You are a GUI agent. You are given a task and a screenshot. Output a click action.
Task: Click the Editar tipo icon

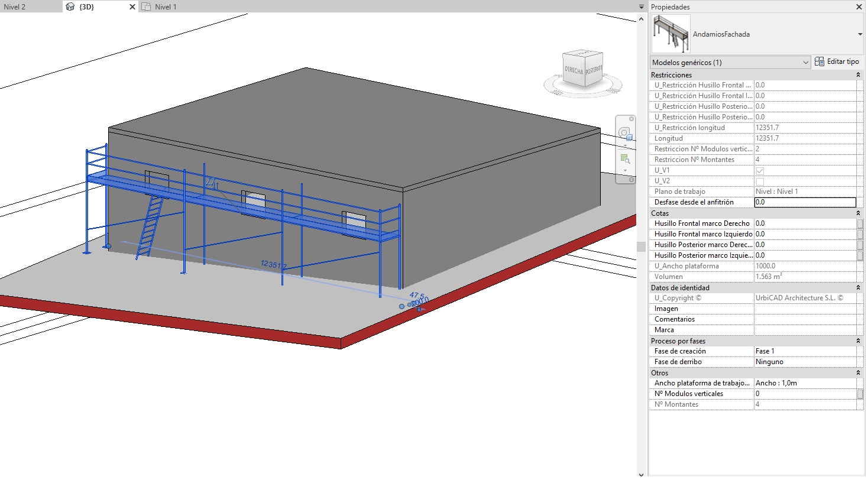point(820,62)
